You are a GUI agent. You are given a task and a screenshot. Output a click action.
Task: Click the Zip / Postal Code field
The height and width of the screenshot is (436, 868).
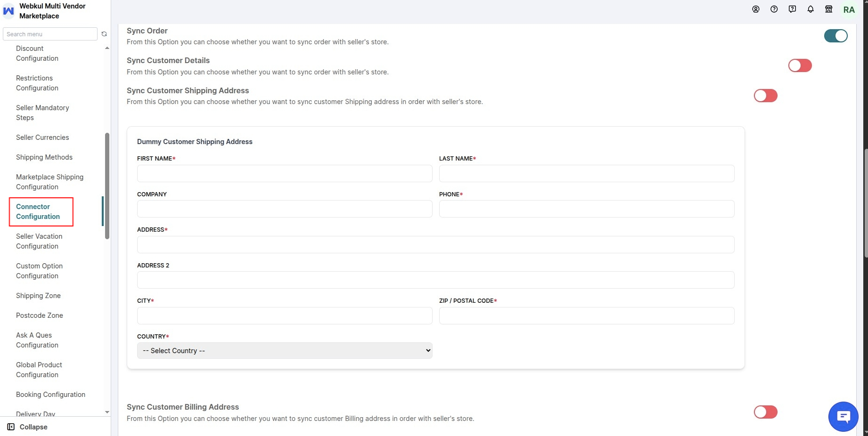tap(587, 315)
